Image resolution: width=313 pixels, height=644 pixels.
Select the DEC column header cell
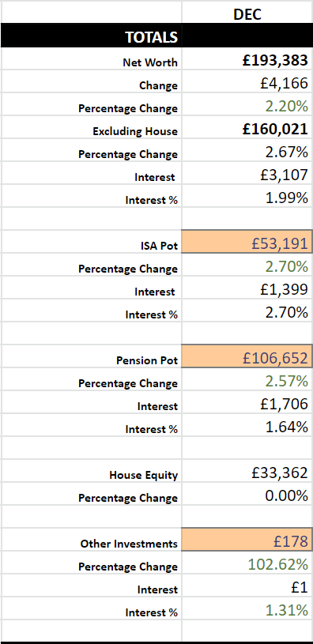click(x=247, y=13)
